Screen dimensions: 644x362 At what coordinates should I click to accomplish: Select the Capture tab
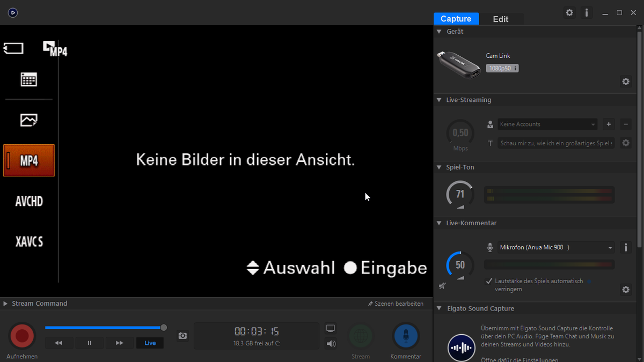point(456,19)
